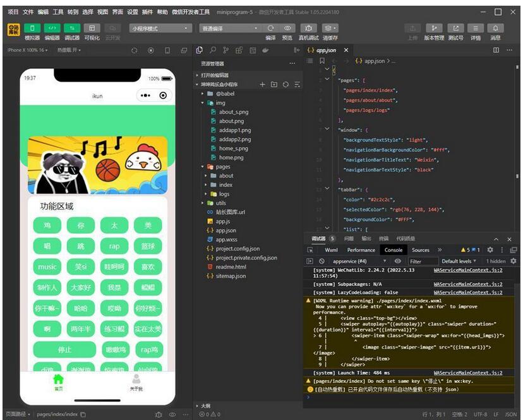
Task: Open real device debugging icon
Action: click(308, 28)
